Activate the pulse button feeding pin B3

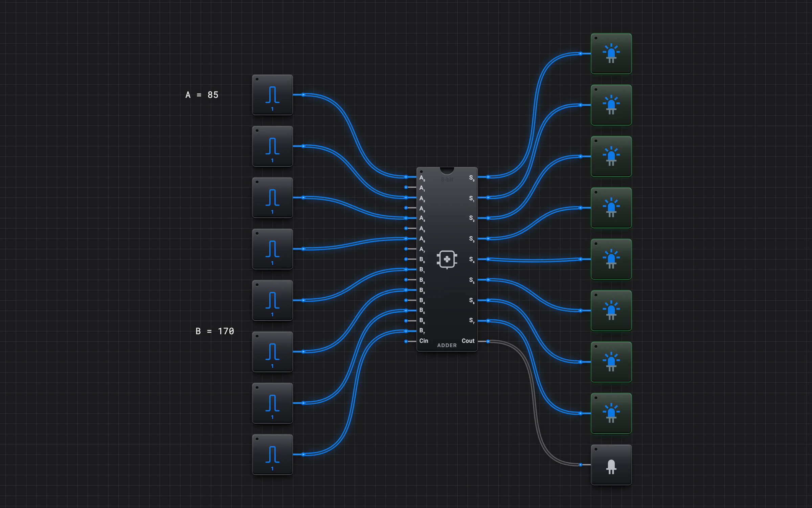point(272,352)
